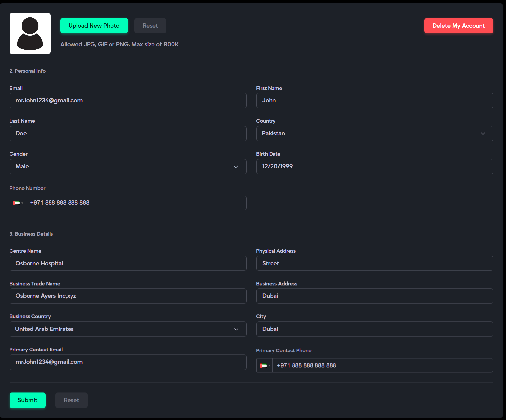Click the profile avatar picture
The height and width of the screenshot is (420, 506).
pyautogui.click(x=30, y=34)
